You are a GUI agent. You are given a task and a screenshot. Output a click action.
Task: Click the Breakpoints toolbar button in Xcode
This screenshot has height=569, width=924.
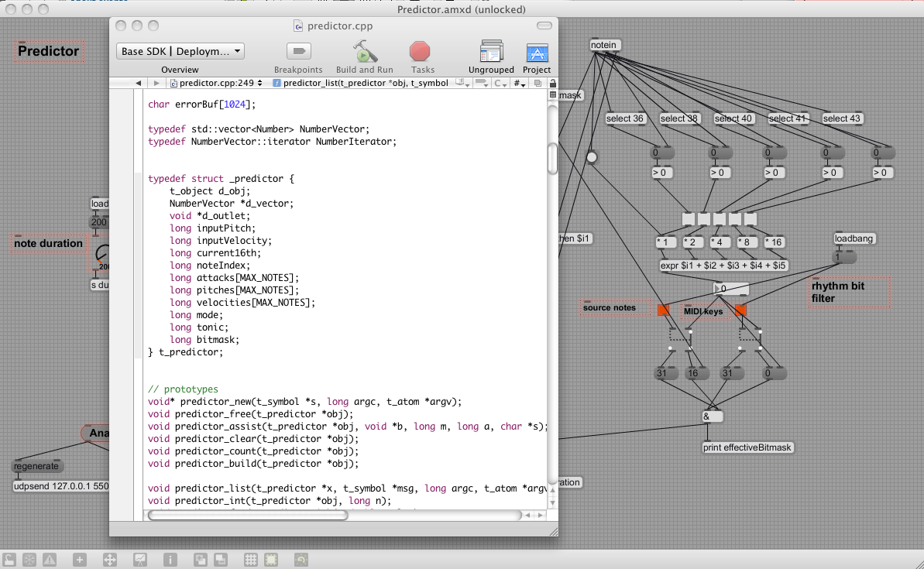click(x=299, y=51)
